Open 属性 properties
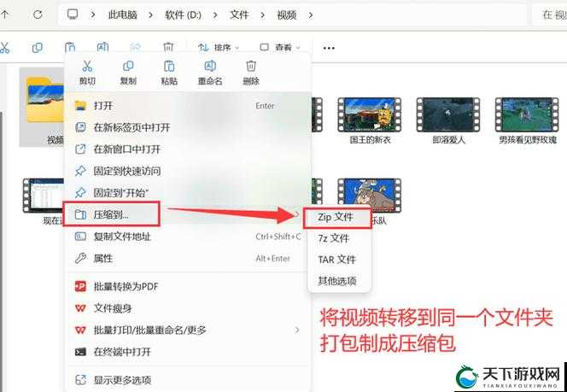 click(x=187, y=258)
